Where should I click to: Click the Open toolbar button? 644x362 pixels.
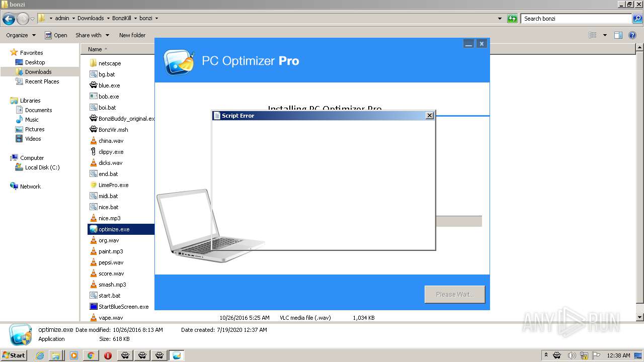coord(56,35)
